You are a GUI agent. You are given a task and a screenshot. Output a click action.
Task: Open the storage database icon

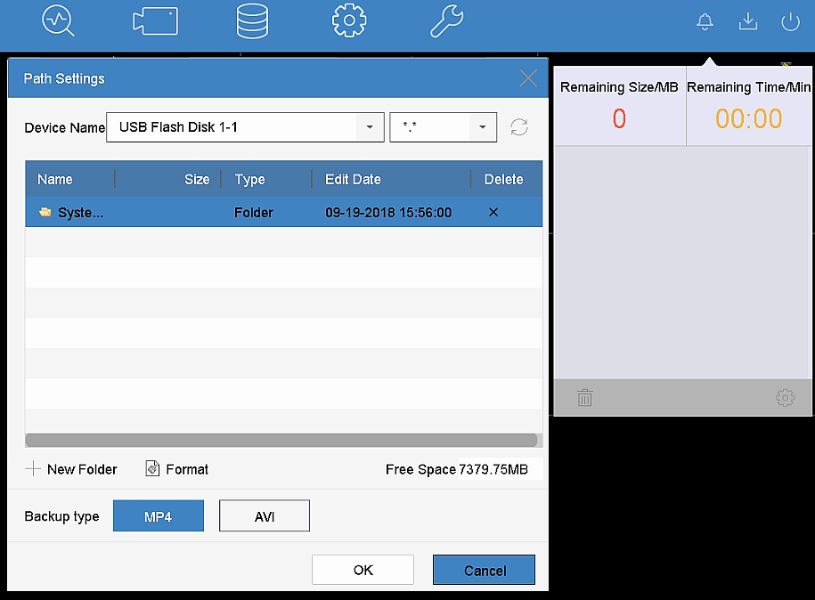(252, 21)
